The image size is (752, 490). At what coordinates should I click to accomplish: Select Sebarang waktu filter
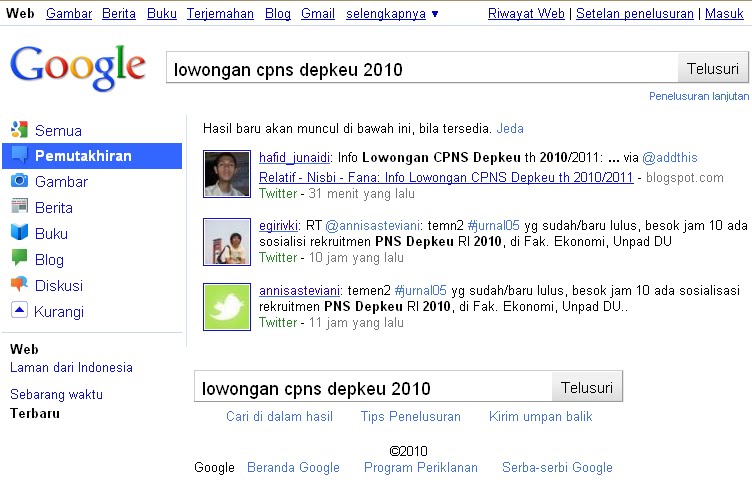point(56,395)
